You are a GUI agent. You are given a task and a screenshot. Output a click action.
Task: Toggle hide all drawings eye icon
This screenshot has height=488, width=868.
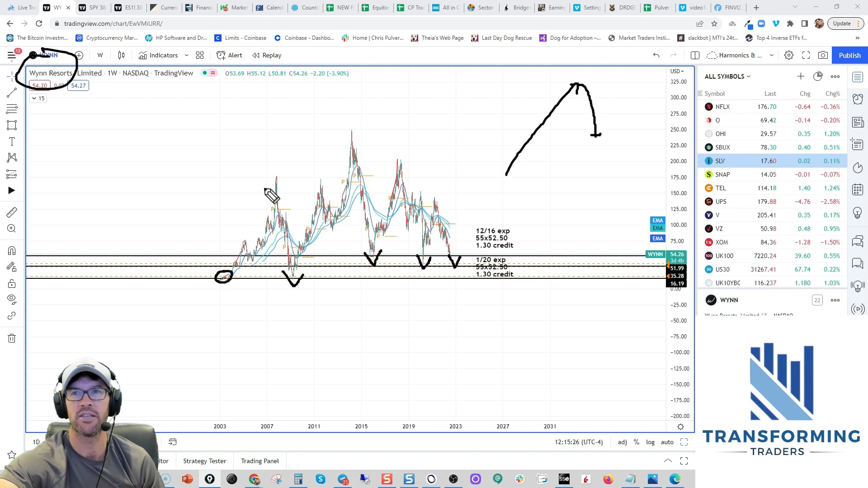tap(12, 299)
